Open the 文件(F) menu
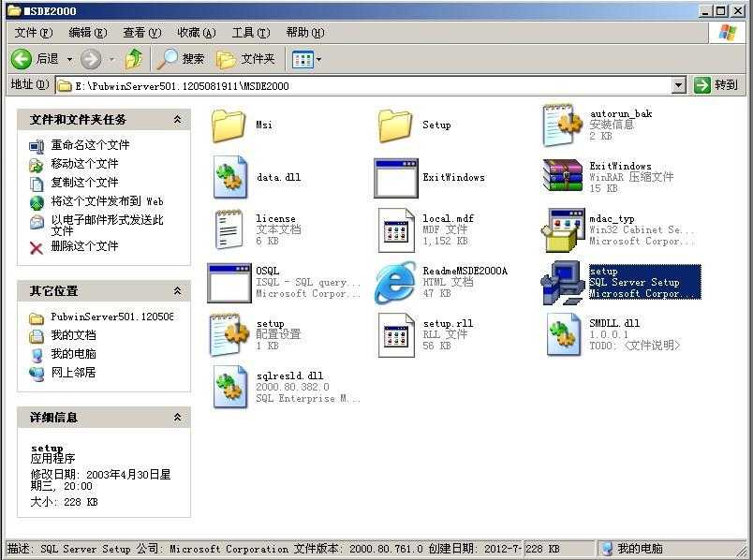 (x=33, y=33)
